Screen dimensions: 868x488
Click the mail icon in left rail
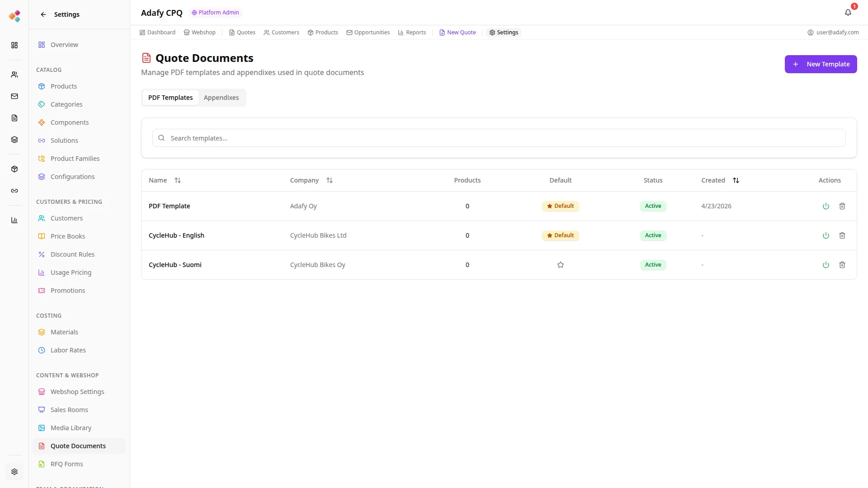click(x=14, y=96)
